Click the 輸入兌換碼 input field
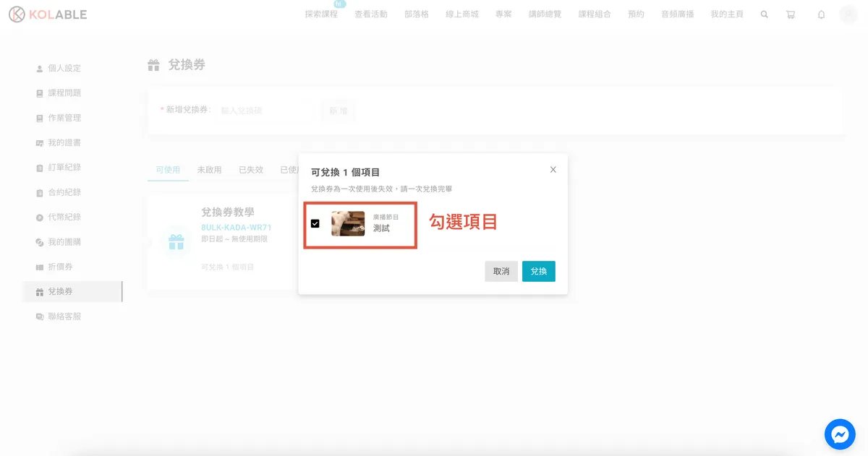 [266, 111]
